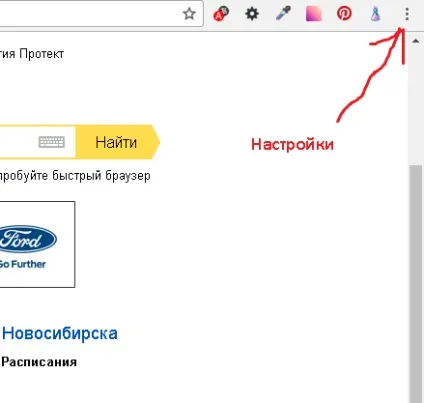Click the yellow Найти search button

point(117,142)
